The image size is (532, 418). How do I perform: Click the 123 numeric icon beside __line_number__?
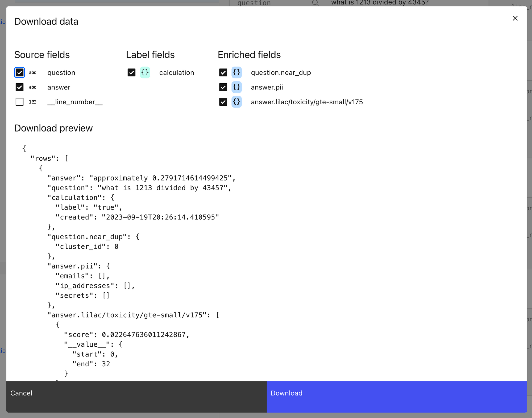33,102
